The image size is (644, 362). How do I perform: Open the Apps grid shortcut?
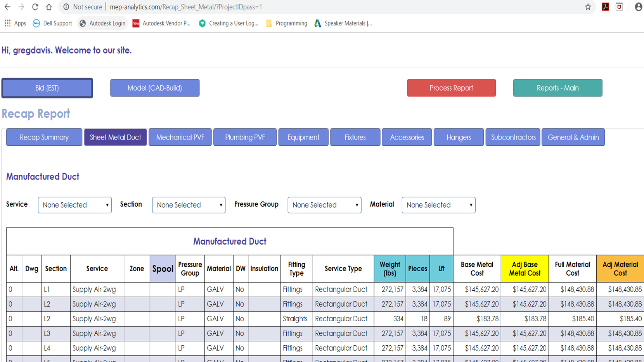pos(15,23)
